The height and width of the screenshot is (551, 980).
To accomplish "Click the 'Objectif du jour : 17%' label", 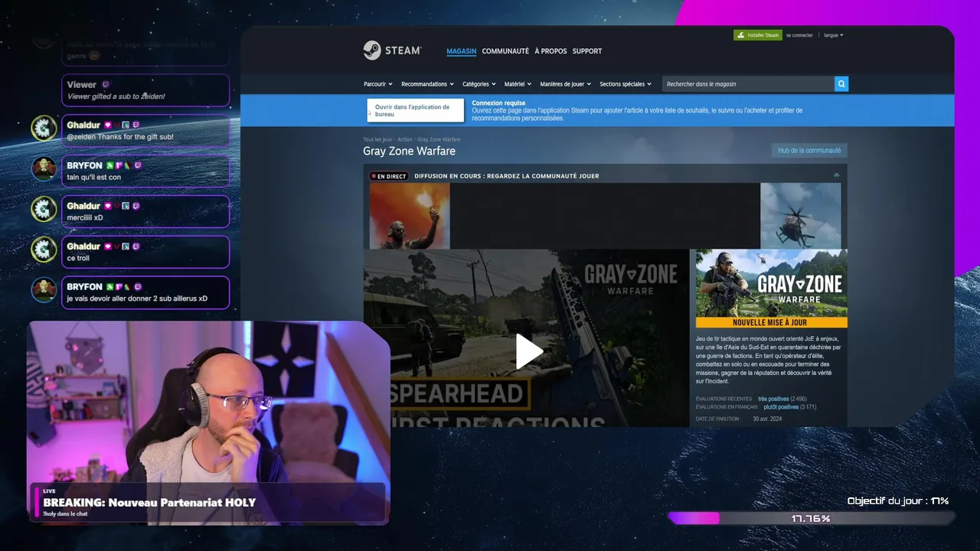I will coord(898,501).
